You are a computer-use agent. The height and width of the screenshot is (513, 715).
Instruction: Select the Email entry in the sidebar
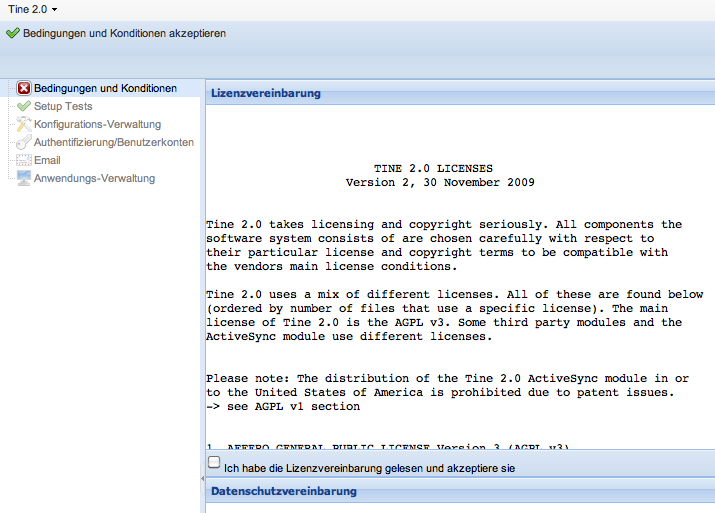pyautogui.click(x=47, y=160)
